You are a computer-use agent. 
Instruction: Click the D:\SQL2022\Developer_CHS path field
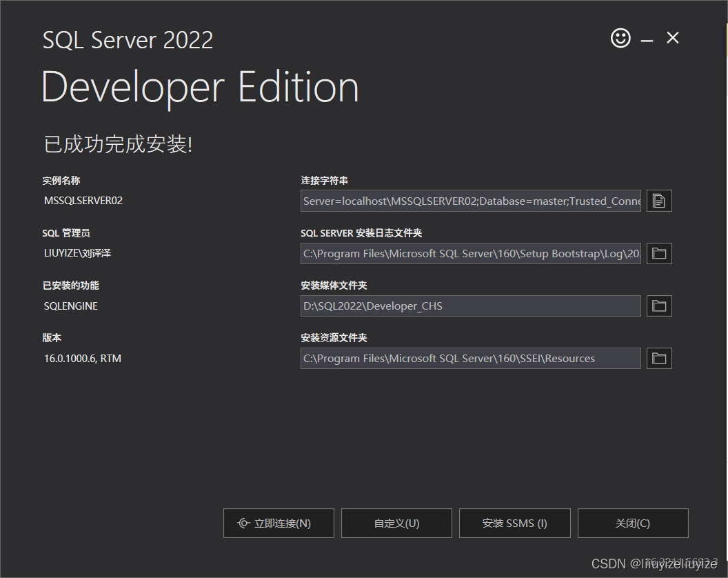[471, 306]
